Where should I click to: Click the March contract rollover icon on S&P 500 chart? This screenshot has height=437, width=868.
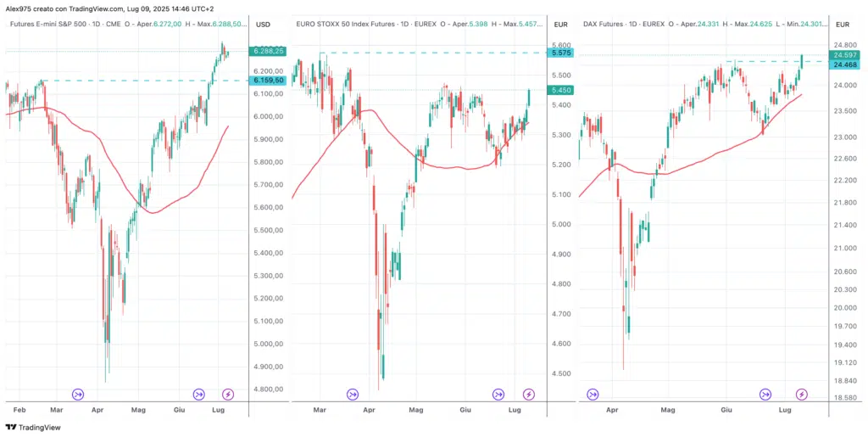[78, 394]
